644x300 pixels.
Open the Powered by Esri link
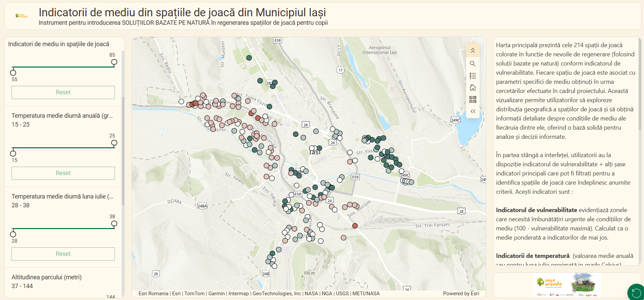pyautogui.click(x=461, y=294)
